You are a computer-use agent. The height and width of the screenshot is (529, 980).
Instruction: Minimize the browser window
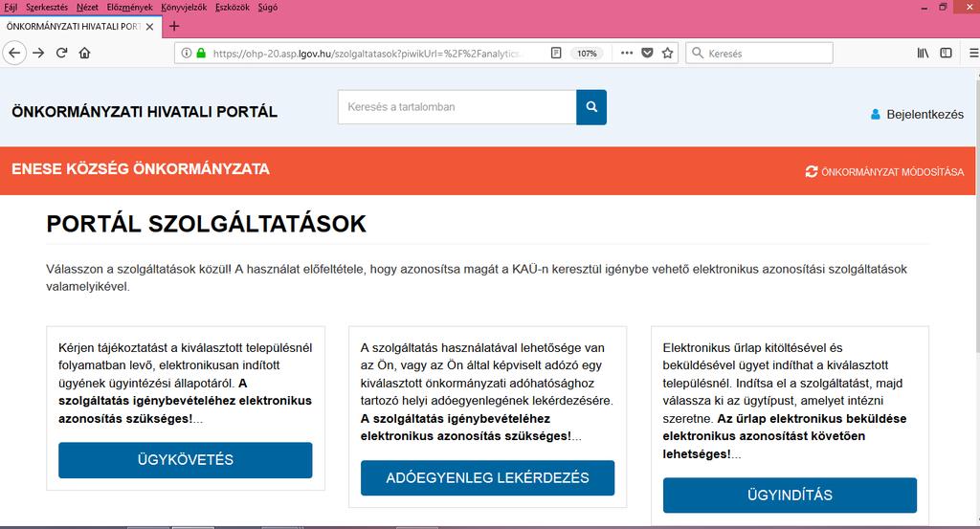[x=924, y=8]
